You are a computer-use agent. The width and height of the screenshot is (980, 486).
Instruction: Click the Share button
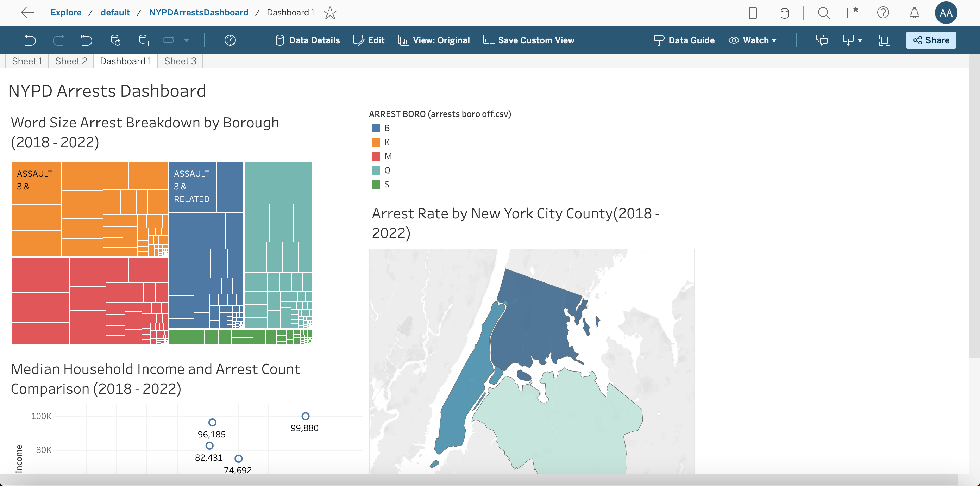(x=931, y=40)
